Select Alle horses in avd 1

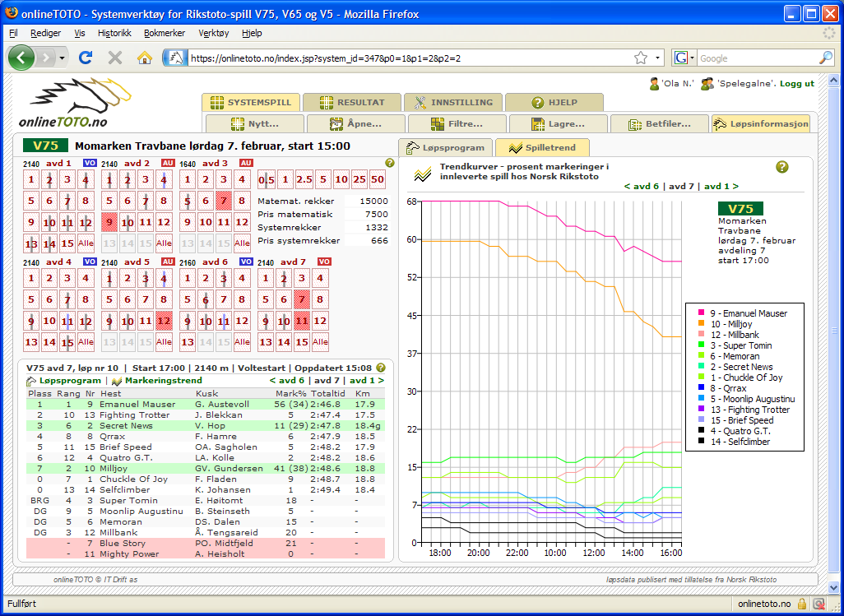point(86,243)
